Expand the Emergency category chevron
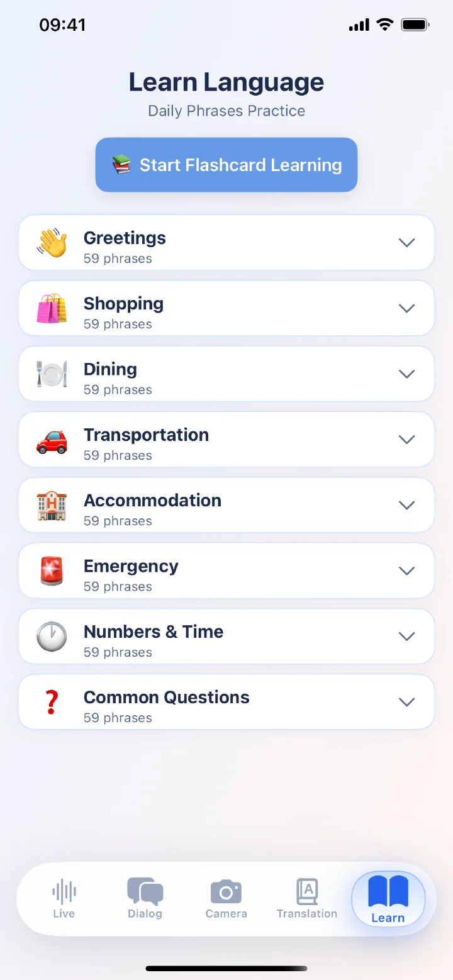This screenshot has height=980, width=453. coord(407,571)
